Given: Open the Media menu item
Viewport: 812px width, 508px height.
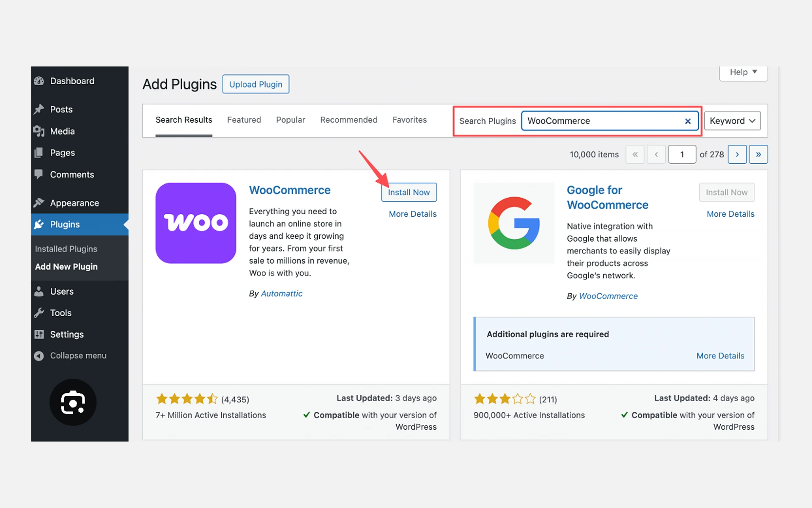Looking at the screenshot, I should (80, 131).
